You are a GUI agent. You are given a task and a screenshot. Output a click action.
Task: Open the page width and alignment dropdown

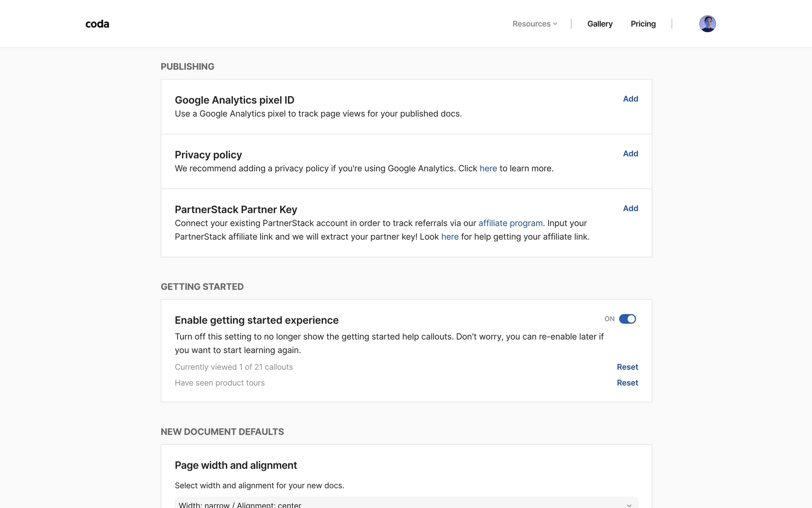[406, 504]
